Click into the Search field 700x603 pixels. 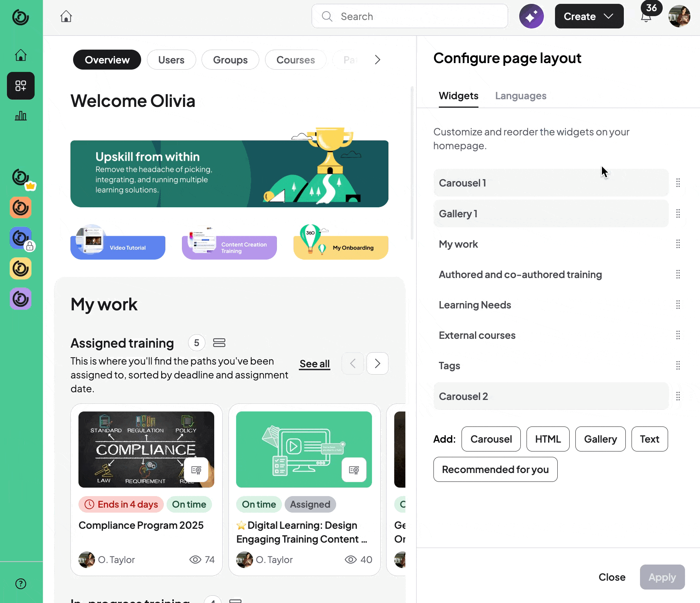click(x=410, y=16)
